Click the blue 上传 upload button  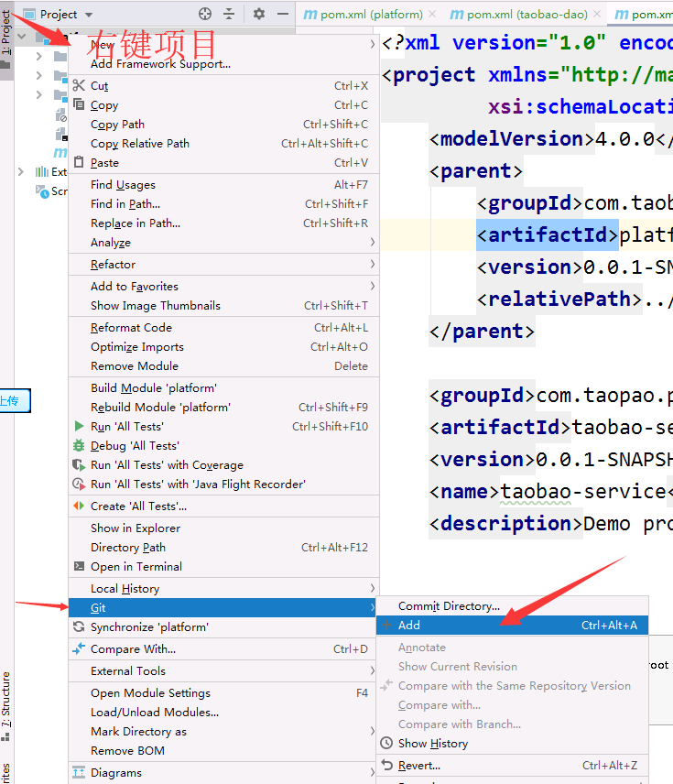(15, 400)
